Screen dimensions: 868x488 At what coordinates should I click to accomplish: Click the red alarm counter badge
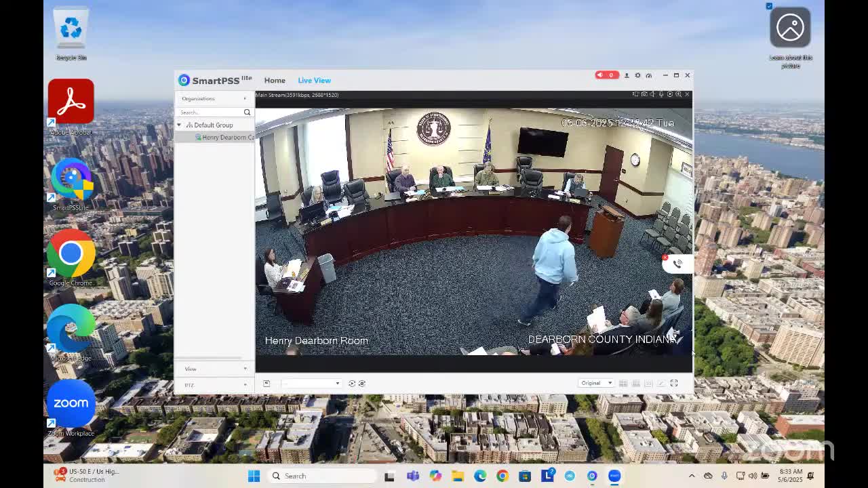click(607, 75)
